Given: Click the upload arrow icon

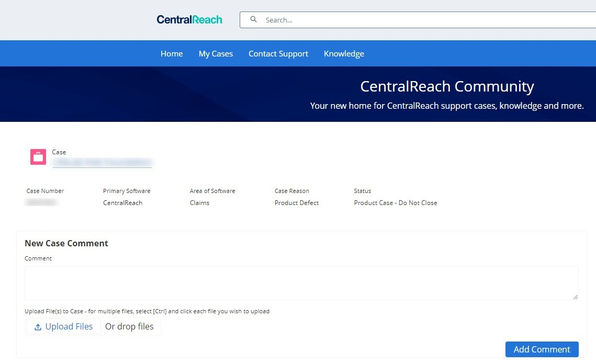Looking at the screenshot, I should [38, 327].
